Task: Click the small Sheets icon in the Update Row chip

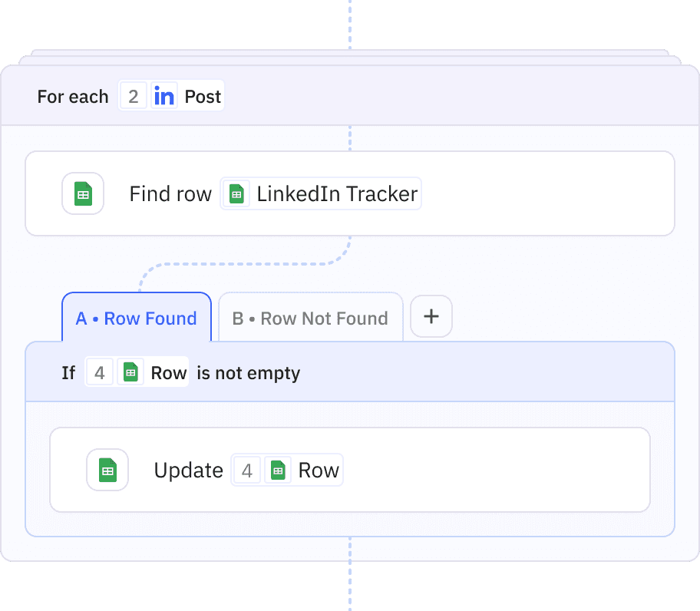Action: 278,470
